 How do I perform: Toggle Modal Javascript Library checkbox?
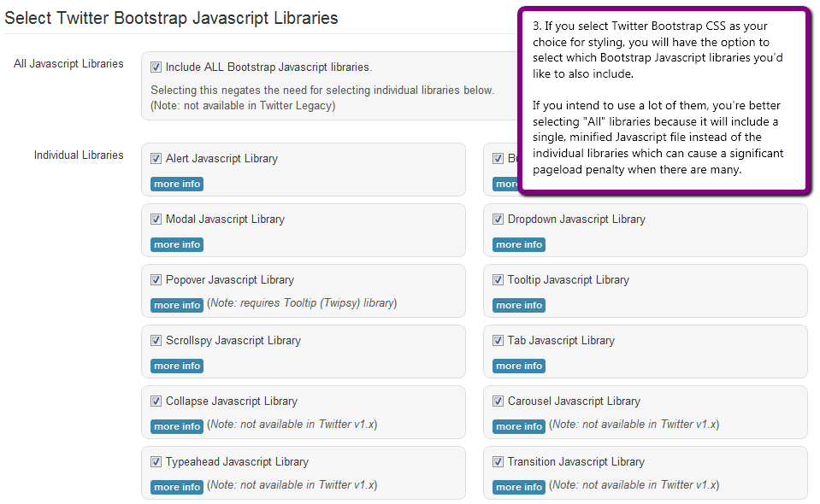point(156,219)
